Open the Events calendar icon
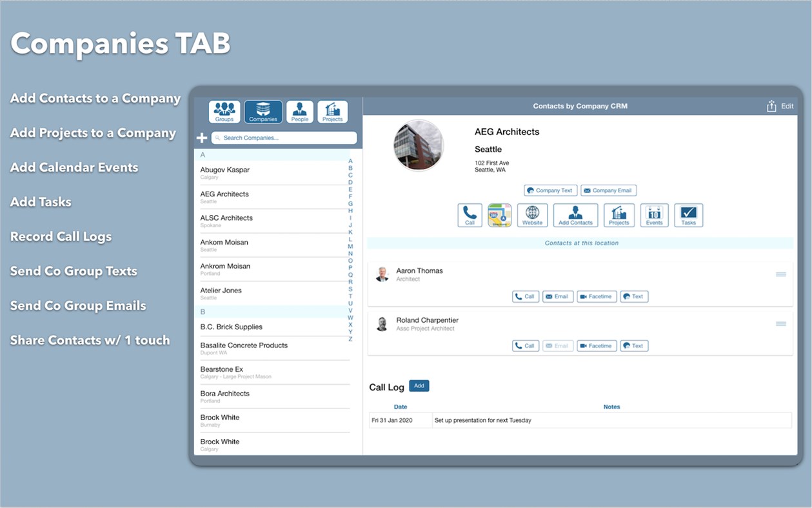Viewport: 812px width, 508px height. (654, 215)
